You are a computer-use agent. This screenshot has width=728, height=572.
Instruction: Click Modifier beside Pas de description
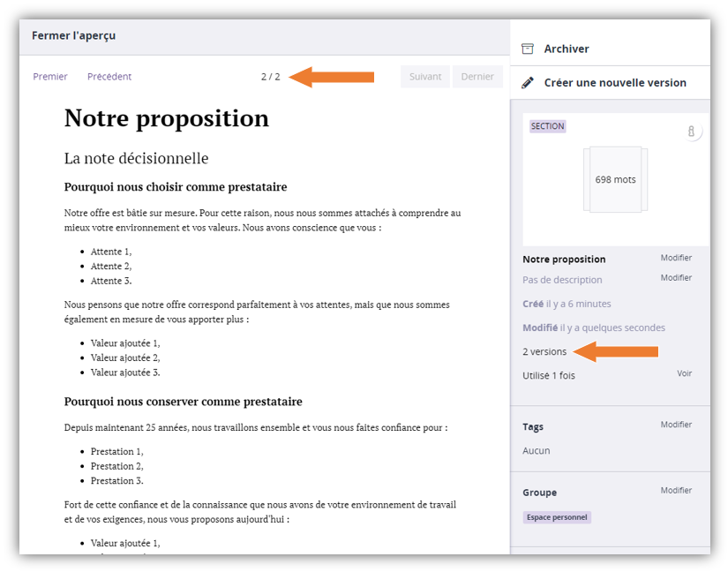tap(676, 278)
